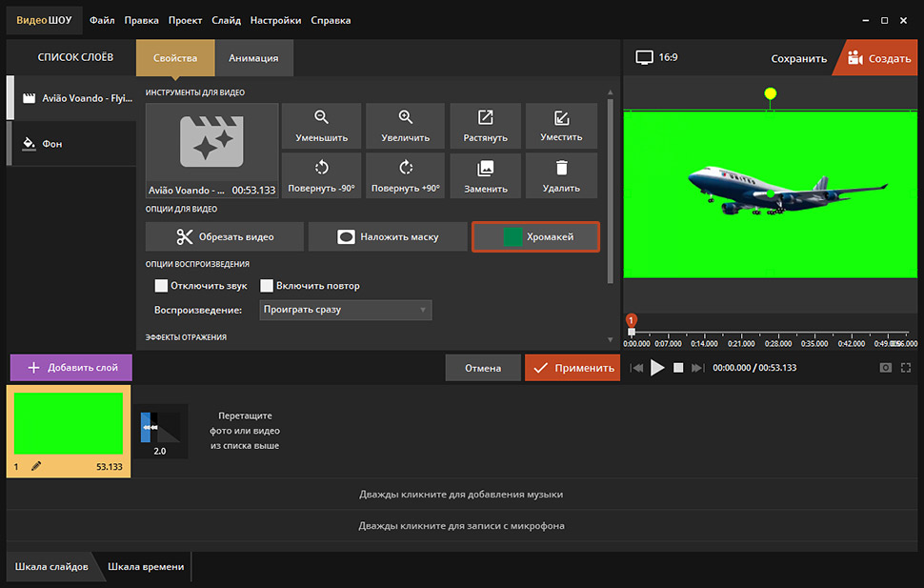Delete video using Удалить trash icon
This screenshot has height=588, width=924.
pyautogui.click(x=561, y=168)
